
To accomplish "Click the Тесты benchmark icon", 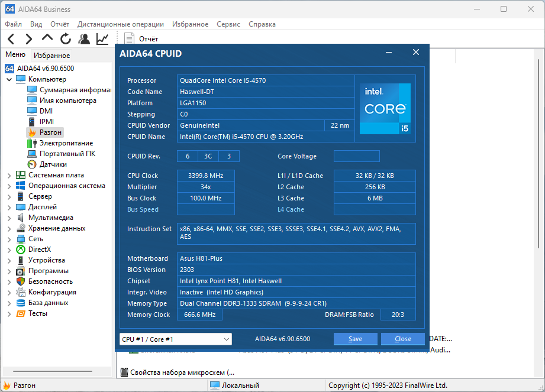I will coord(21,313).
